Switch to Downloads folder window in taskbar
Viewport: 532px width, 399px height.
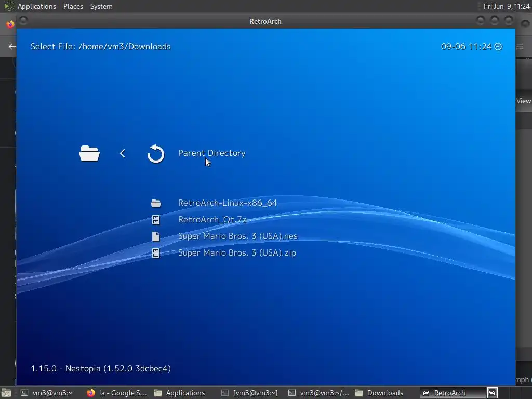pyautogui.click(x=379, y=393)
